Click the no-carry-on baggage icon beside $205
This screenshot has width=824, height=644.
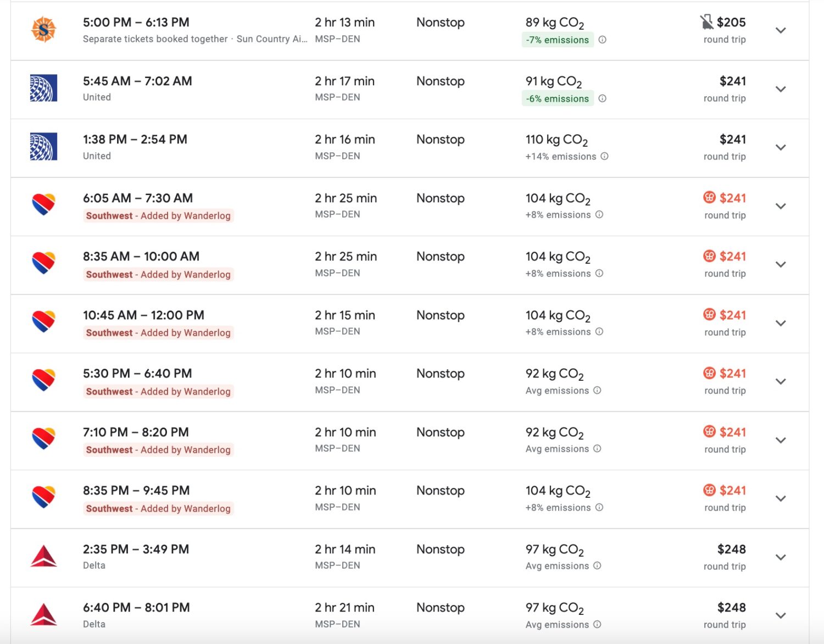coord(706,22)
